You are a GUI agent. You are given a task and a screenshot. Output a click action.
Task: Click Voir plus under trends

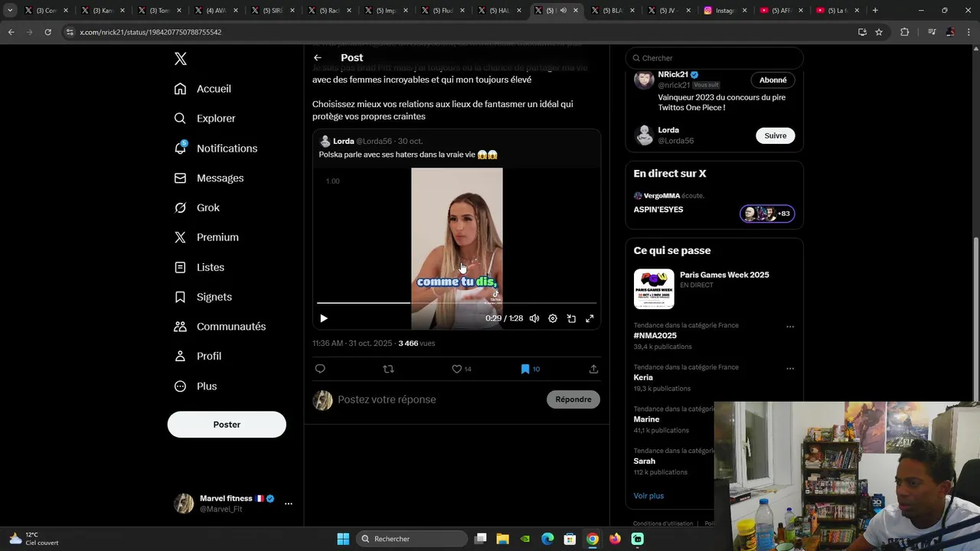[x=648, y=496]
